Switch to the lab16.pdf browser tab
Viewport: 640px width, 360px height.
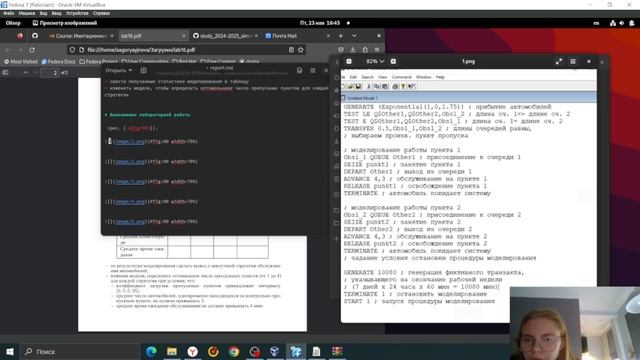[153, 36]
